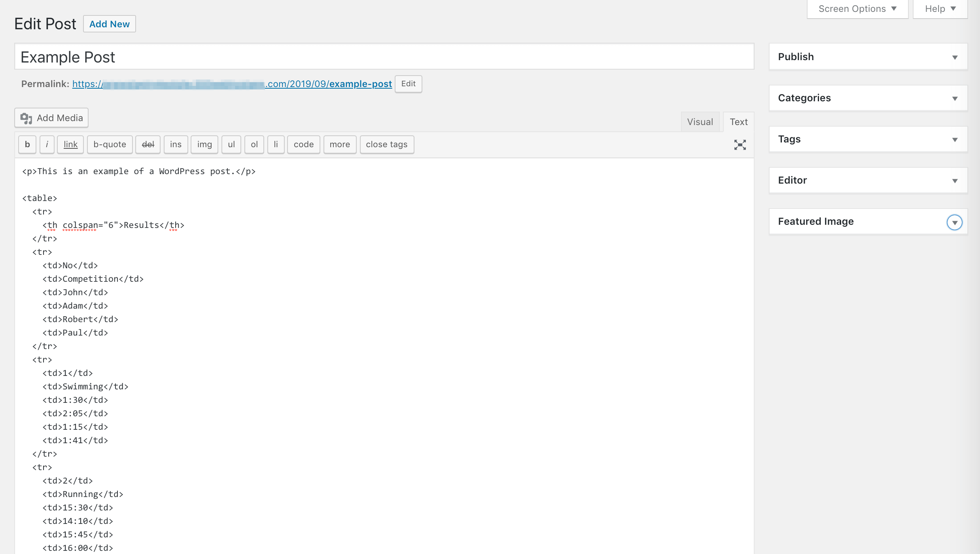Viewport: 980px width, 554px height.
Task: Click the post title input field
Action: point(384,57)
